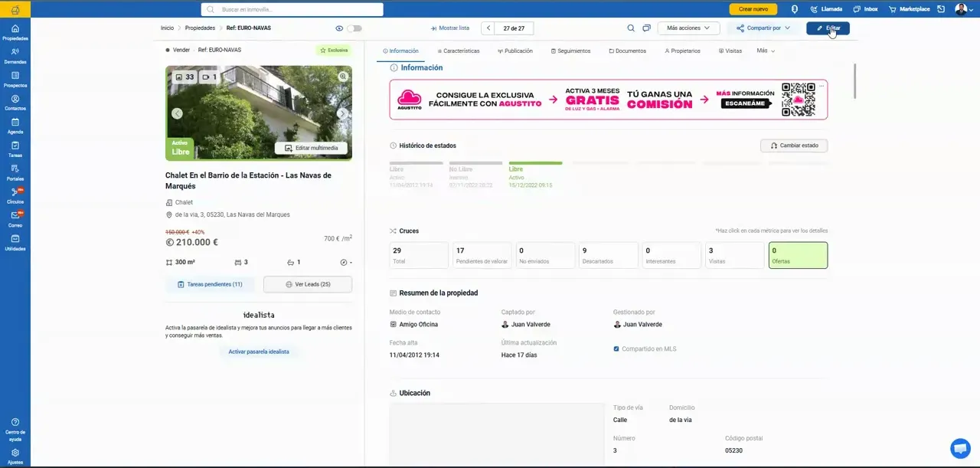The height and width of the screenshot is (468, 980).
Task: Click Ver Leads (25) button
Action: pyautogui.click(x=308, y=284)
